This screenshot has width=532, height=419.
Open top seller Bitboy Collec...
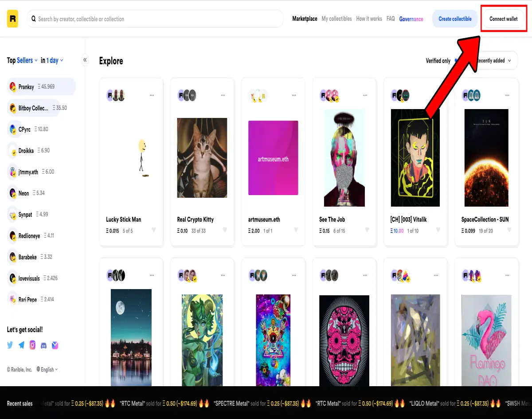(x=34, y=108)
